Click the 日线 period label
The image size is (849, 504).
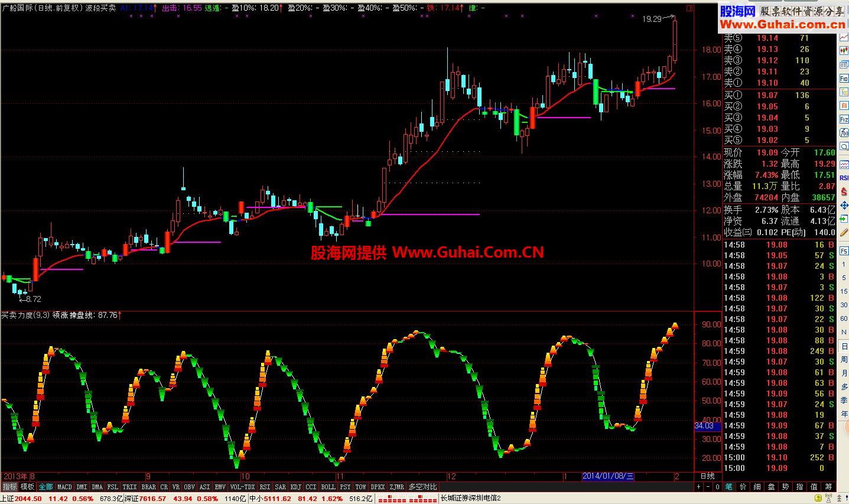tap(707, 476)
